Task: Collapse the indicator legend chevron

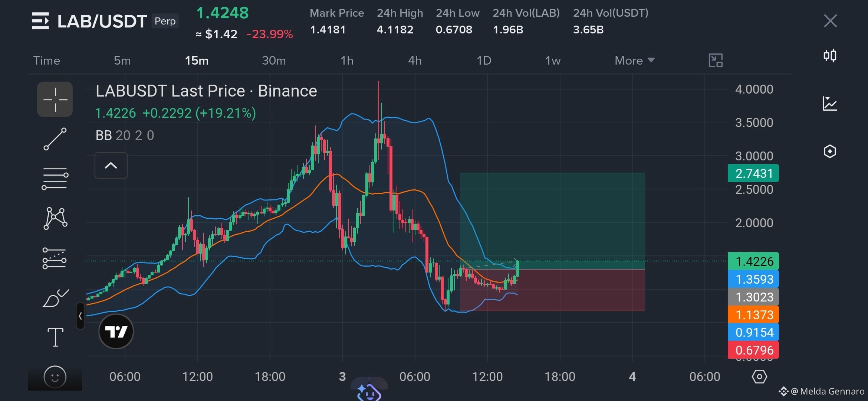Action: (x=111, y=166)
